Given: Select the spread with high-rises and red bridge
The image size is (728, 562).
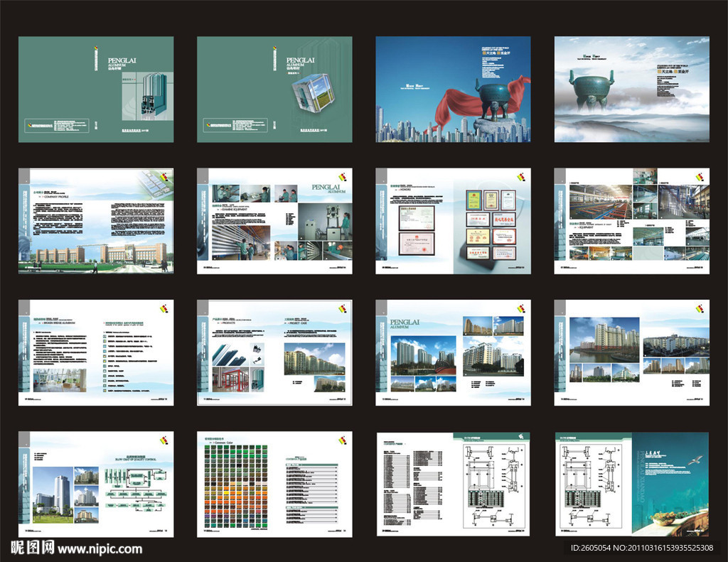Looking at the screenshot, I should pos(453,352).
